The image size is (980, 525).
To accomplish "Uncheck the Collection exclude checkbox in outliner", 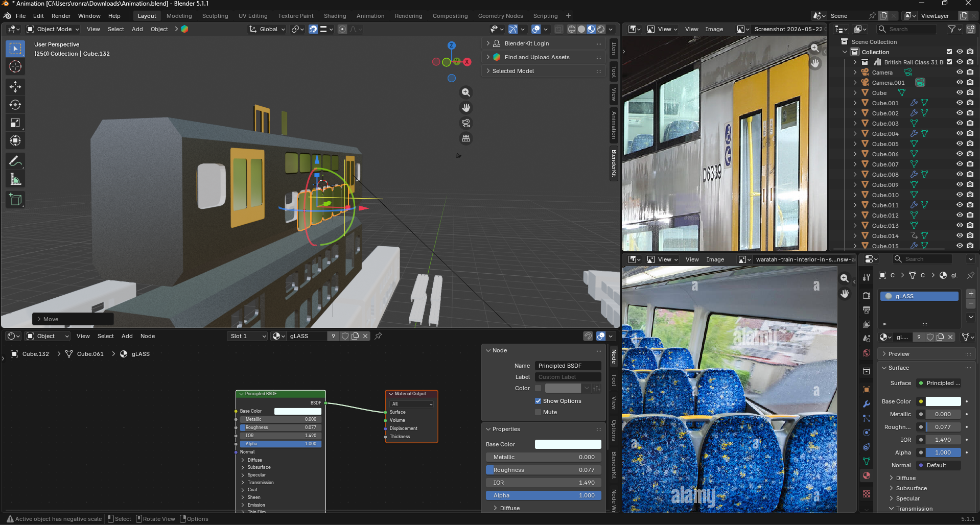I will point(949,52).
